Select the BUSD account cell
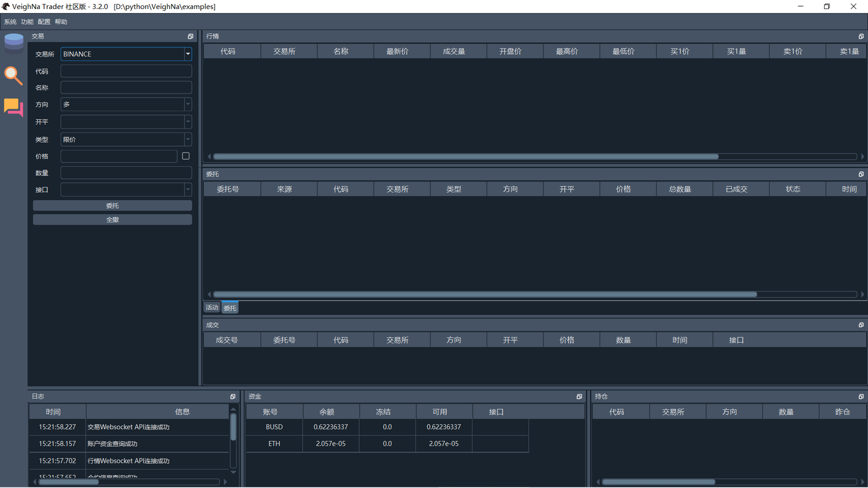This screenshot has height=488, width=868. point(274,427)
